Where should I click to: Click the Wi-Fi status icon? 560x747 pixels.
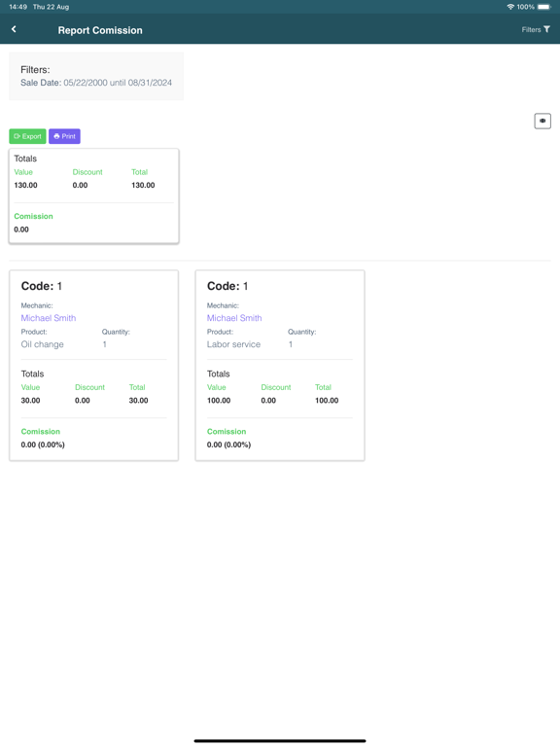[x=510, y=7]
